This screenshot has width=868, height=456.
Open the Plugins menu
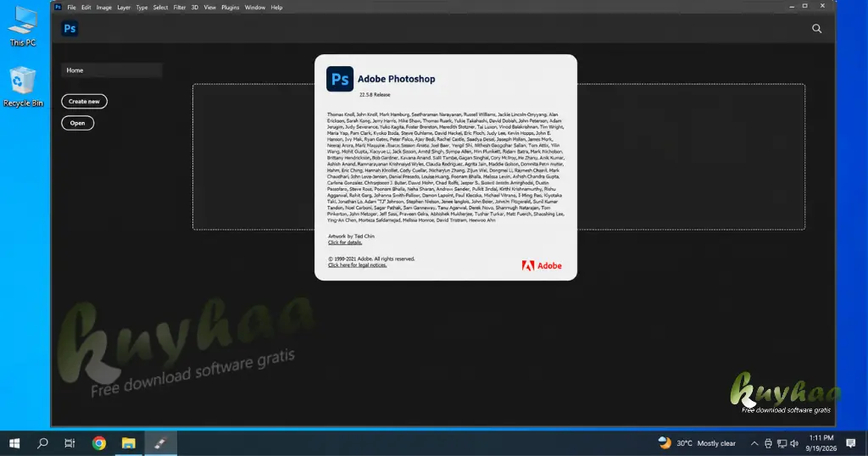pos(231,7)
